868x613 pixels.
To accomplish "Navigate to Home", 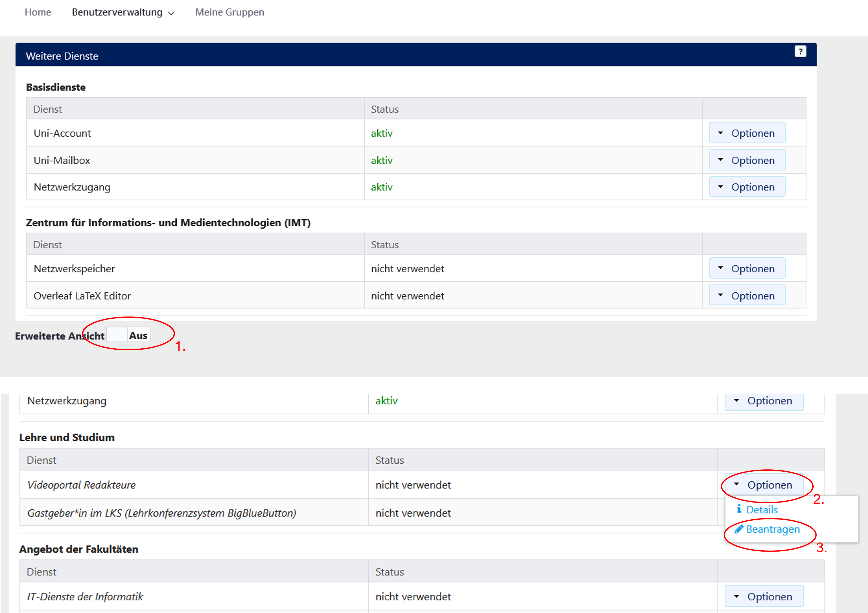I will tap(38, 12).
